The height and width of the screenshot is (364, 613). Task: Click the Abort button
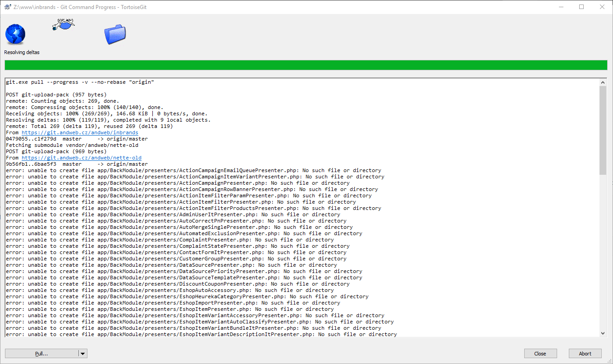click(x=585, y=354)
